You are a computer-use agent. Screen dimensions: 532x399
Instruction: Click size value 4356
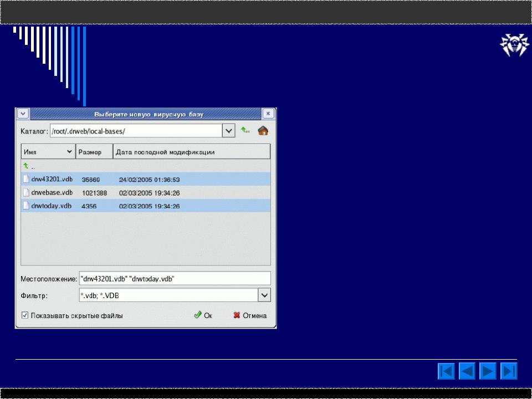(89, 206)
